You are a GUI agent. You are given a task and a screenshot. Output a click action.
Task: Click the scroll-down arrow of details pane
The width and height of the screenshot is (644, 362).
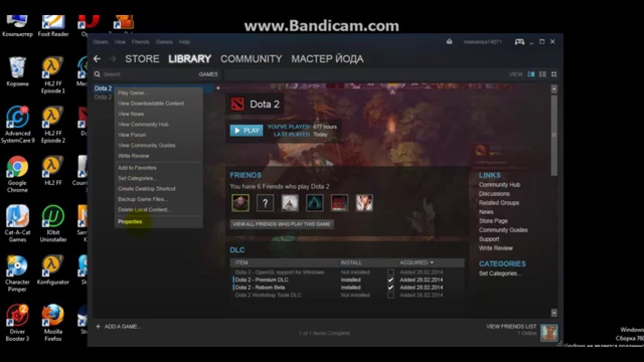554,313
